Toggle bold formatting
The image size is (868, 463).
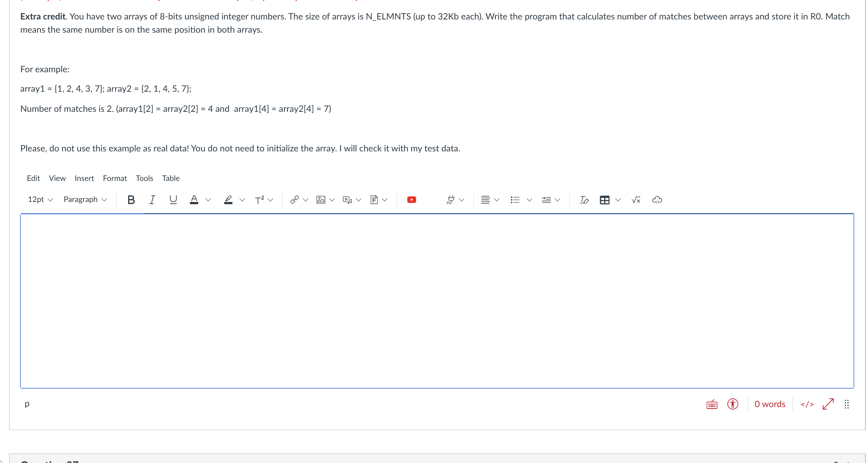click(131, 199)
